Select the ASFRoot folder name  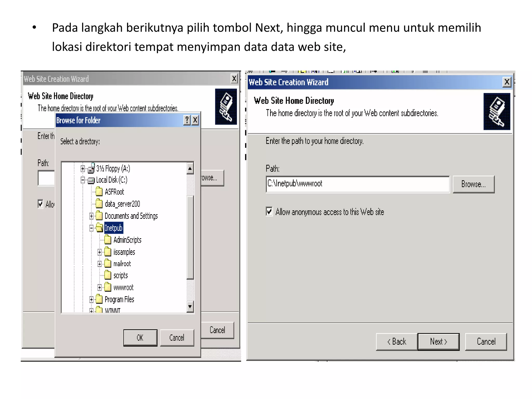pos(114,192)
